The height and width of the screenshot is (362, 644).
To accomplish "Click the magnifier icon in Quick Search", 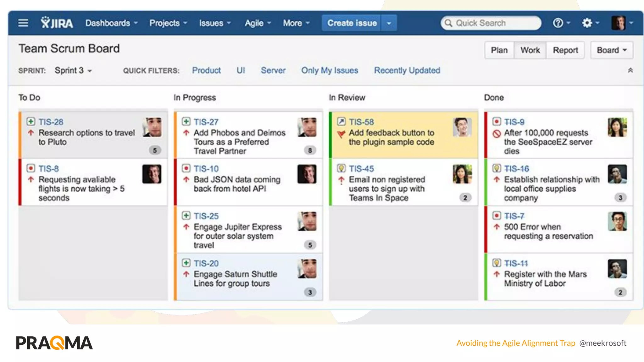I will 448,23.
